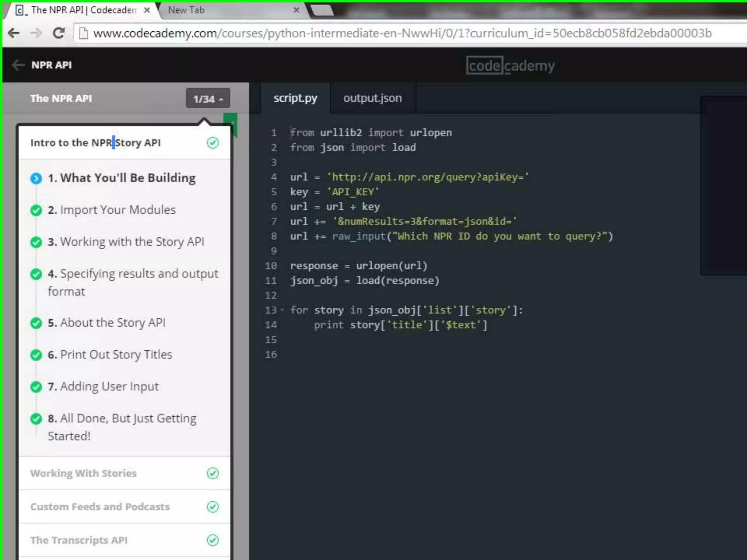The width and height of the screenshot is (747, 560).
Task: Click line 6 'url = url + key'
Action: pos(335,207)
